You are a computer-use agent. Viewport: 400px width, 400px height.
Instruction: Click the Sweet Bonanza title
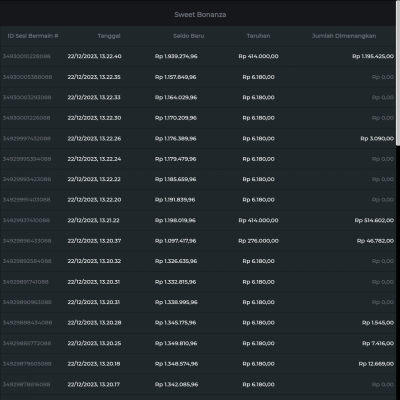click(x=200, y=15)
